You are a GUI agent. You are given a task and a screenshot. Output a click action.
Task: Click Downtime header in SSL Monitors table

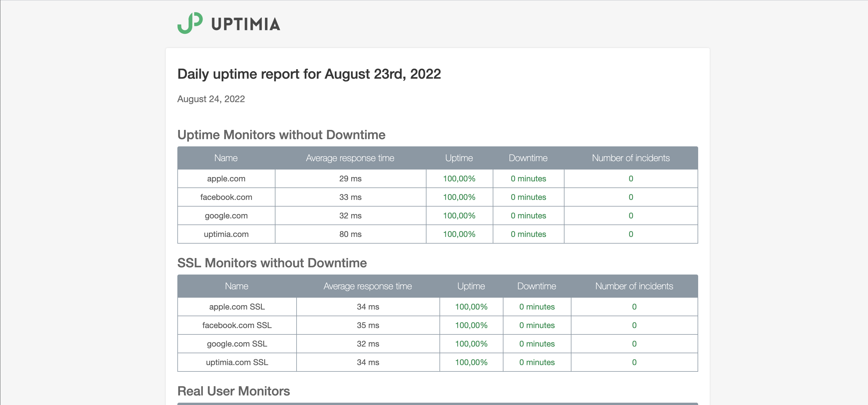[537, 286]
